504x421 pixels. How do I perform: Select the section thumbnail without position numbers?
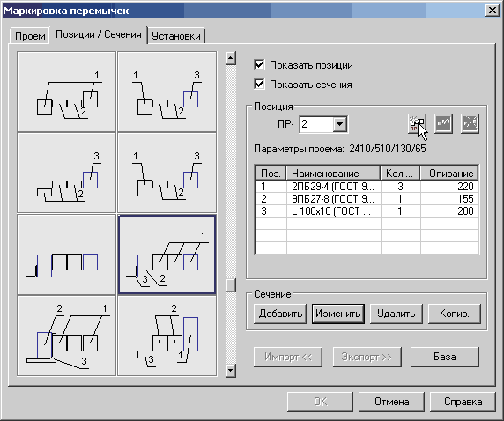(x=67, y=255)
